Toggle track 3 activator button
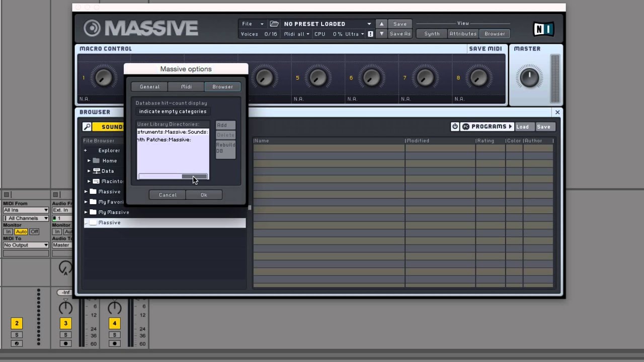644x362 pixels. point(65,323)
